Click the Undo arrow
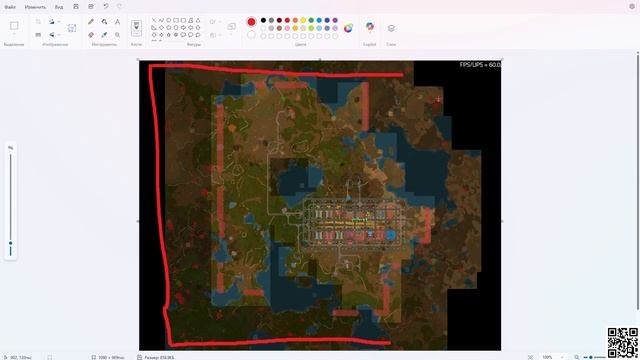This screenshot has width=640, height=360. point(106,7)
